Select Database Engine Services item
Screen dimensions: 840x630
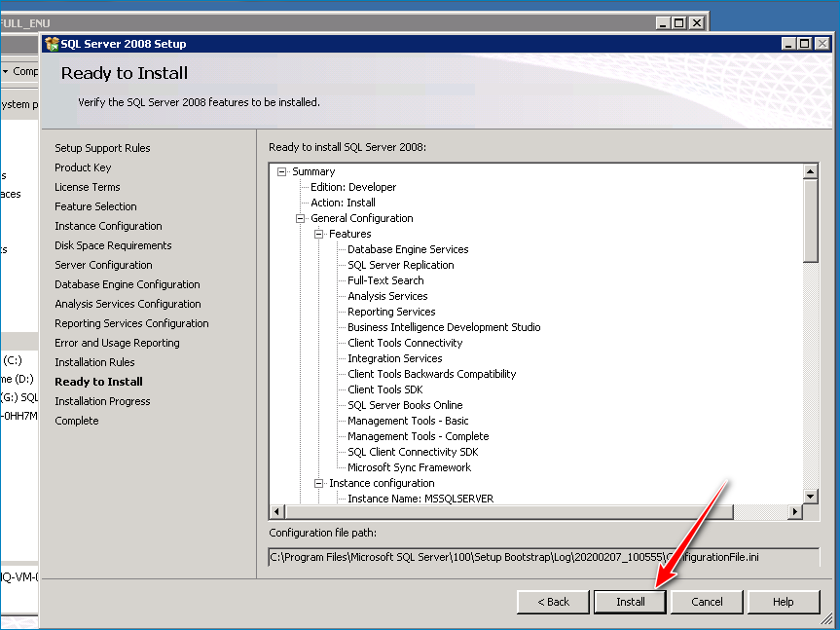408,249
